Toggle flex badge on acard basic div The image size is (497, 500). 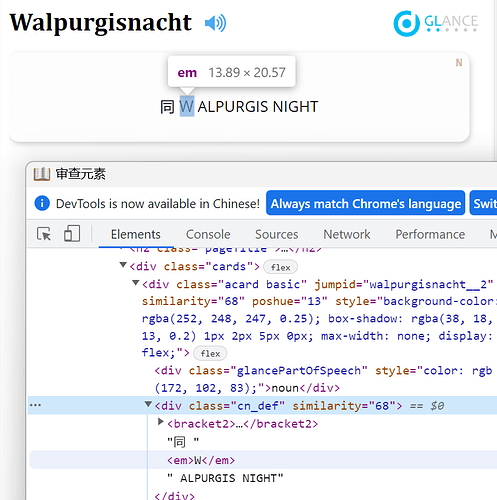click(x=210, y=353)
